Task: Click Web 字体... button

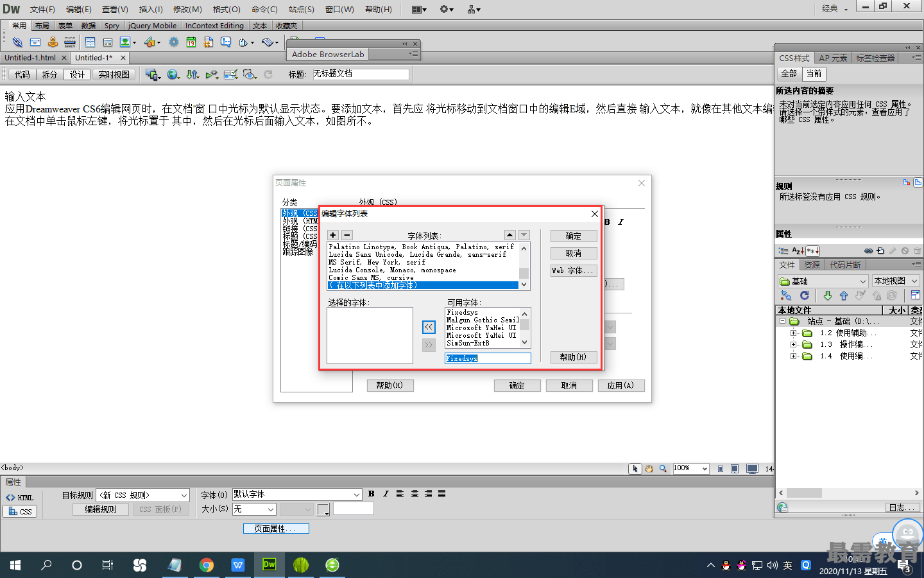Action: 574,270
